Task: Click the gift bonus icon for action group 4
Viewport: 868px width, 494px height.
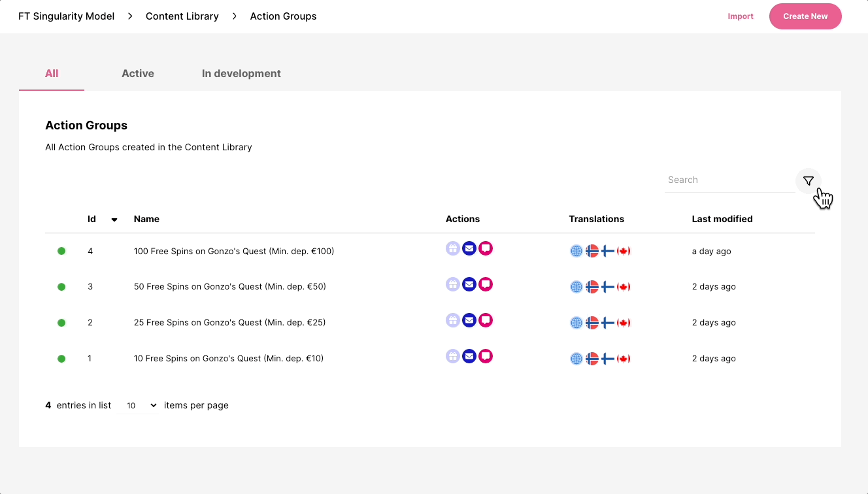Action: point(452,248)
